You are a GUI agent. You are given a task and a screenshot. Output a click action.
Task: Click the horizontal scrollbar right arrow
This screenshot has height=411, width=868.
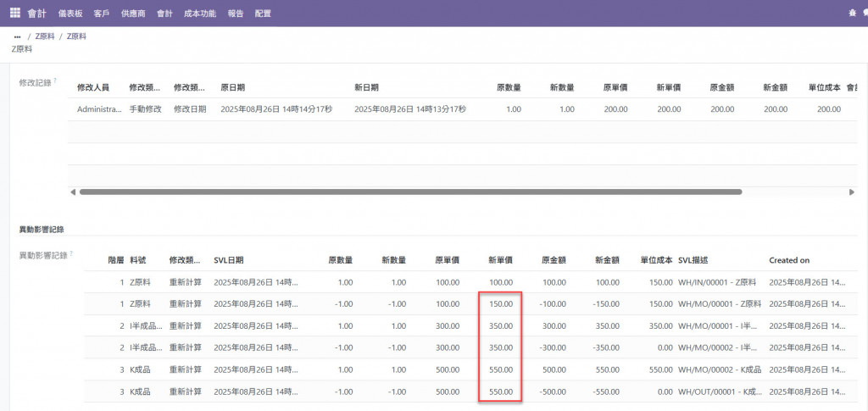coord(851,192)
